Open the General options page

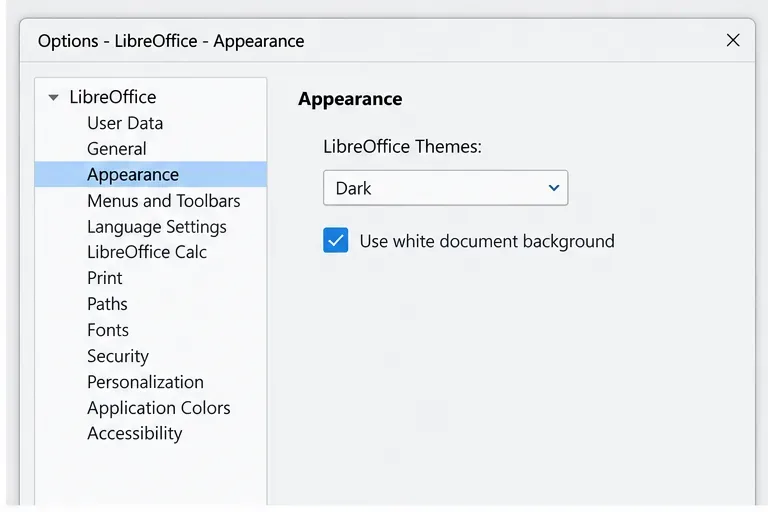pyautogui.click(x=117, y=149)
